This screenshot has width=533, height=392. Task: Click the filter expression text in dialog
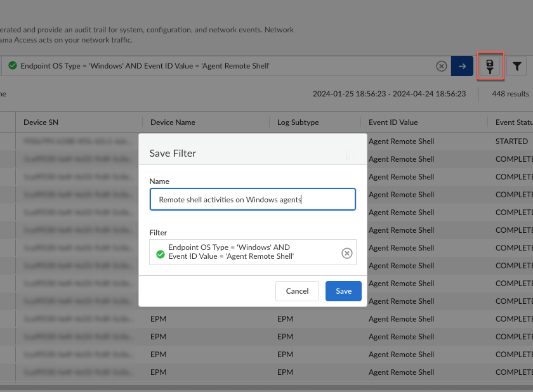tap(231, 252)
